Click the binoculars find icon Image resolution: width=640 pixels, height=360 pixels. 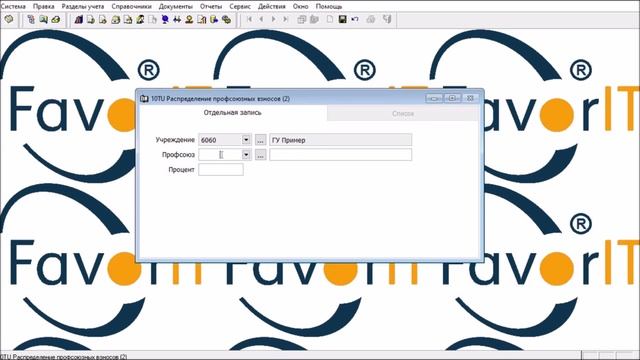[x=177, y=19]
